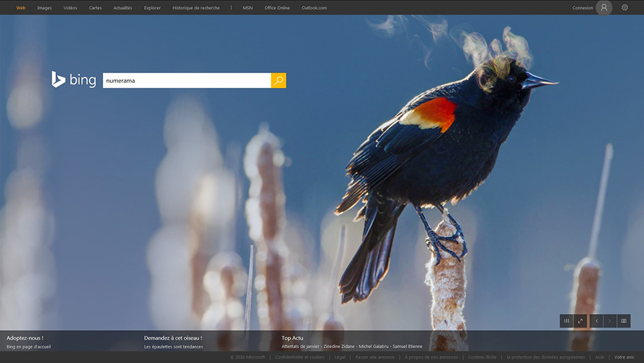Click inside the search box containing numerama
This screenshot has width=644, height=363.
[187, 81]
